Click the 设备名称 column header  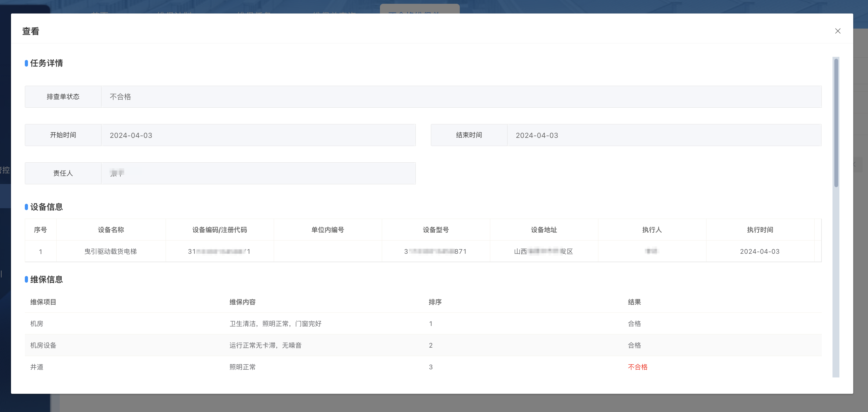[111, 230]
